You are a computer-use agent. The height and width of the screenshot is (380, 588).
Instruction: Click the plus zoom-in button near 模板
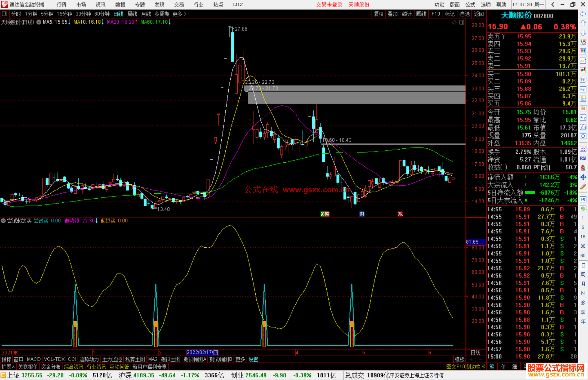[x=471, y=359]
